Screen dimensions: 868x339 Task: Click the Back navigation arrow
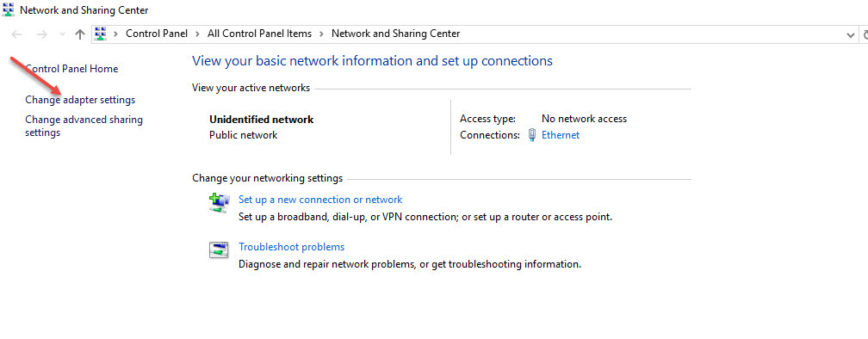(16, 34)
